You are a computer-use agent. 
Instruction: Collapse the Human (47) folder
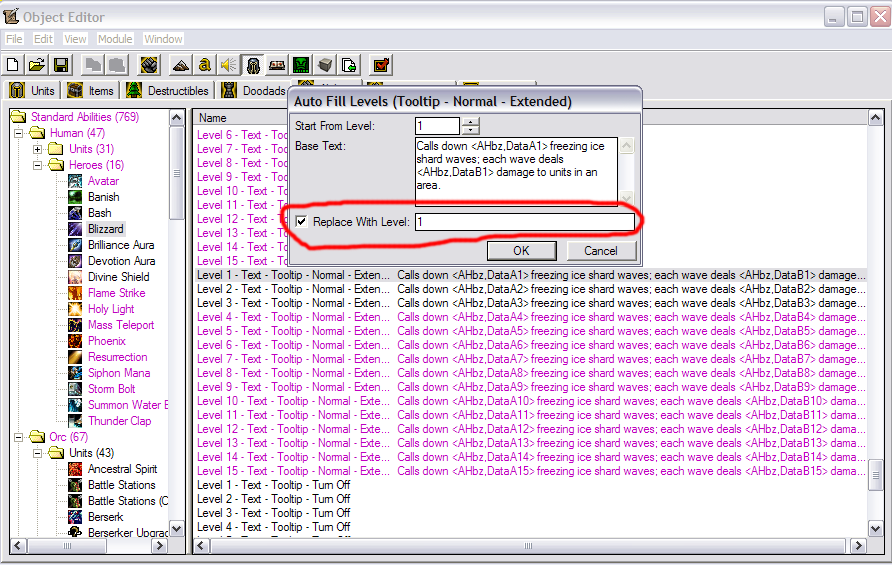pyautogui.click(x=19, y=133)
